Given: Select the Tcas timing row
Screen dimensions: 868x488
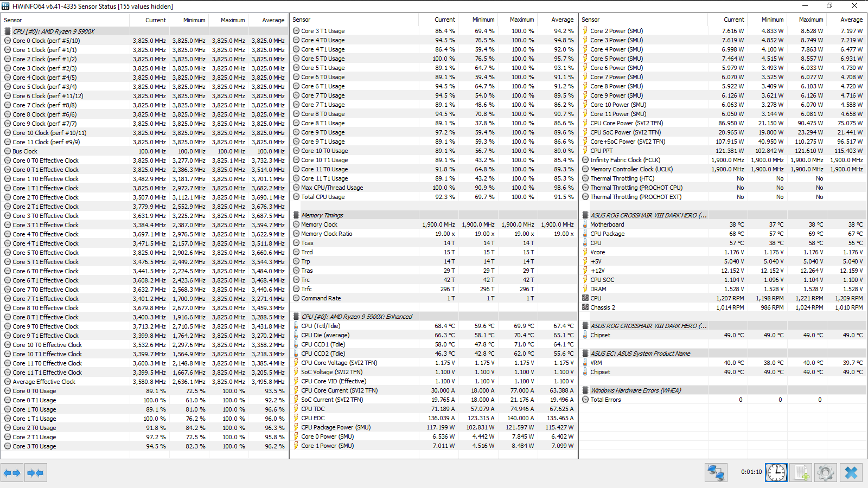Looking at the screenshot, I should [x=434, y=243].
